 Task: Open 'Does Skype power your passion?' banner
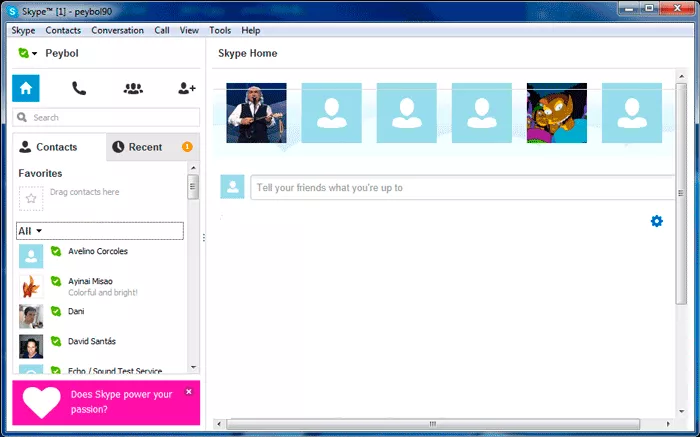[x=106, y=403]
